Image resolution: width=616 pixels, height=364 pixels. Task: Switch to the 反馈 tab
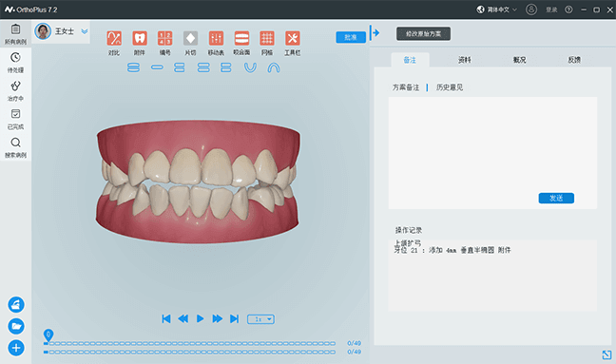(574, 60)
